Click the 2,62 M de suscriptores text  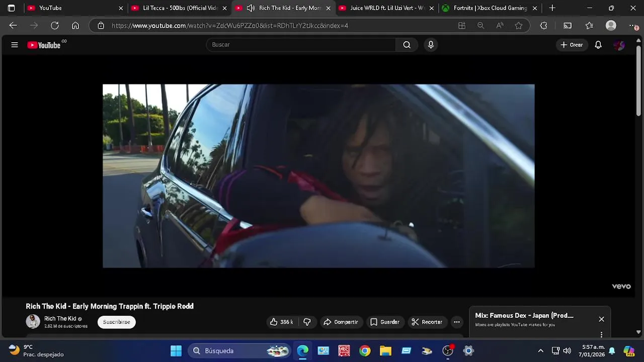(x=66, y=326)
